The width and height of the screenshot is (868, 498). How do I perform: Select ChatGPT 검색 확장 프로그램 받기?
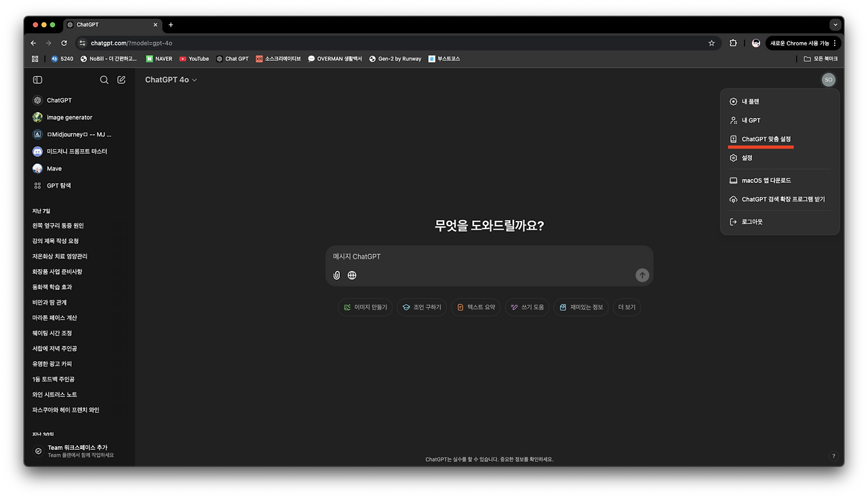coord(780,200)
